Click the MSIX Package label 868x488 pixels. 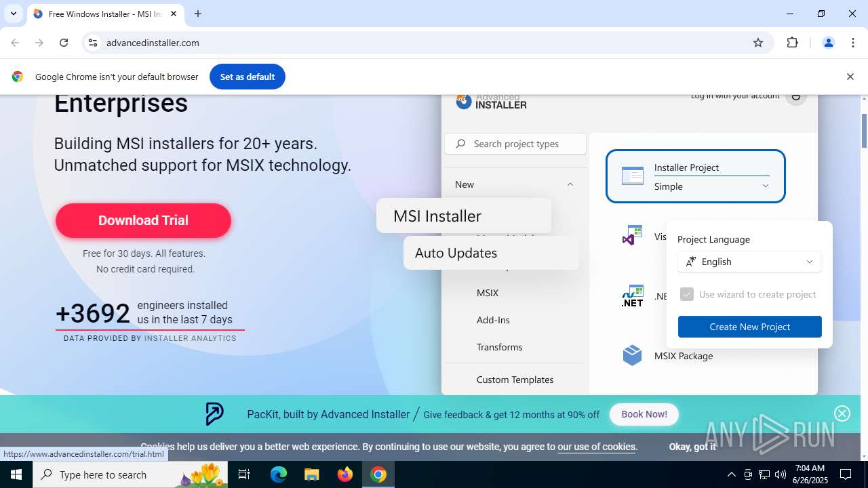pyautogui.click(x=684, y=356)
